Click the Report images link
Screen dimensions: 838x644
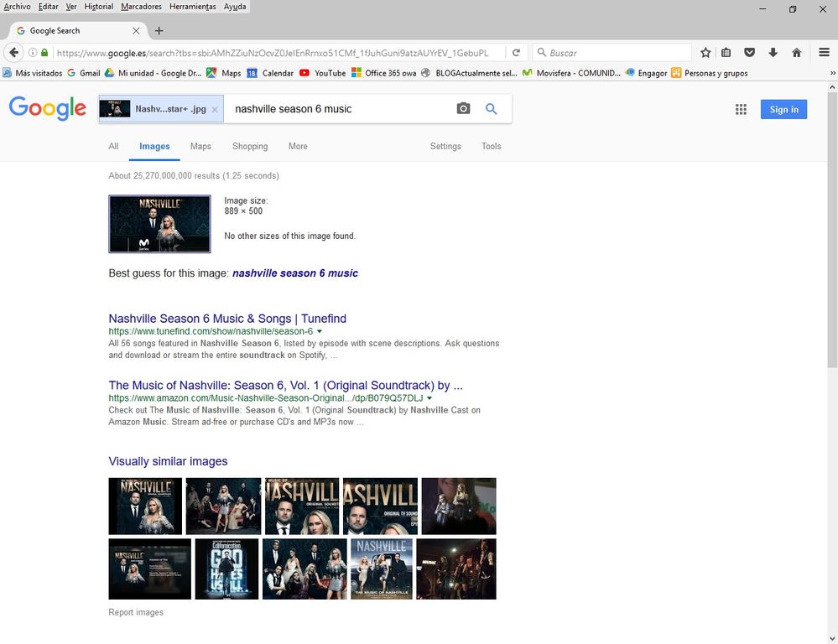136,612
